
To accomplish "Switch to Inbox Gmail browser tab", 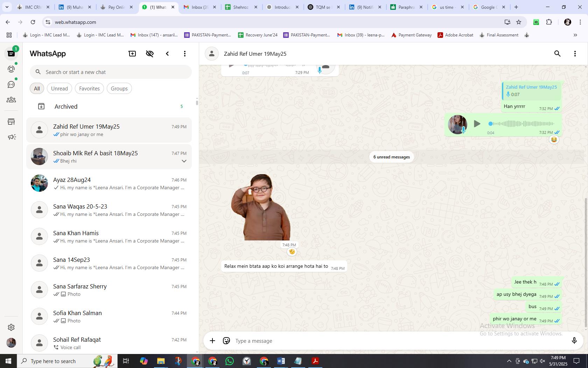I will coord(199,7).
